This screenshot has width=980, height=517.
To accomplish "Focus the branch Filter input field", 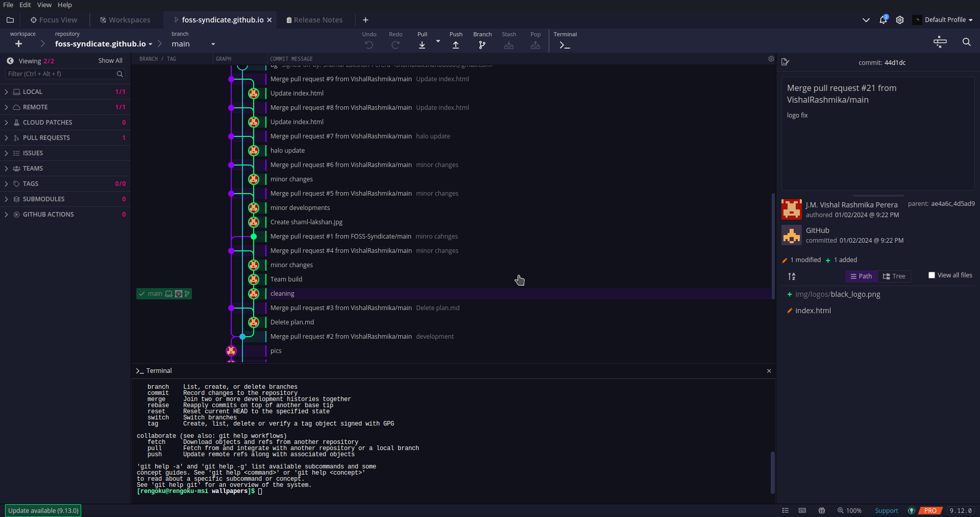I will [65, 74].
